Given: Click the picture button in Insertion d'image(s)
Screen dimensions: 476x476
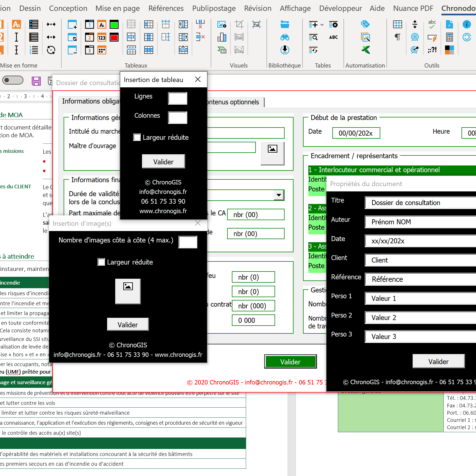Looking at the screenshot, I should tap(128, 291).
